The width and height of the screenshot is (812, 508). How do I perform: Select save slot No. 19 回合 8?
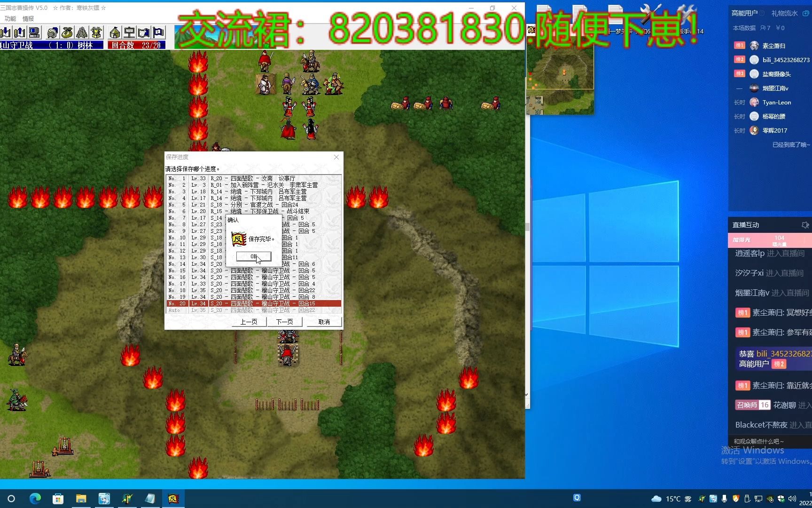click(x=254, y=297)
